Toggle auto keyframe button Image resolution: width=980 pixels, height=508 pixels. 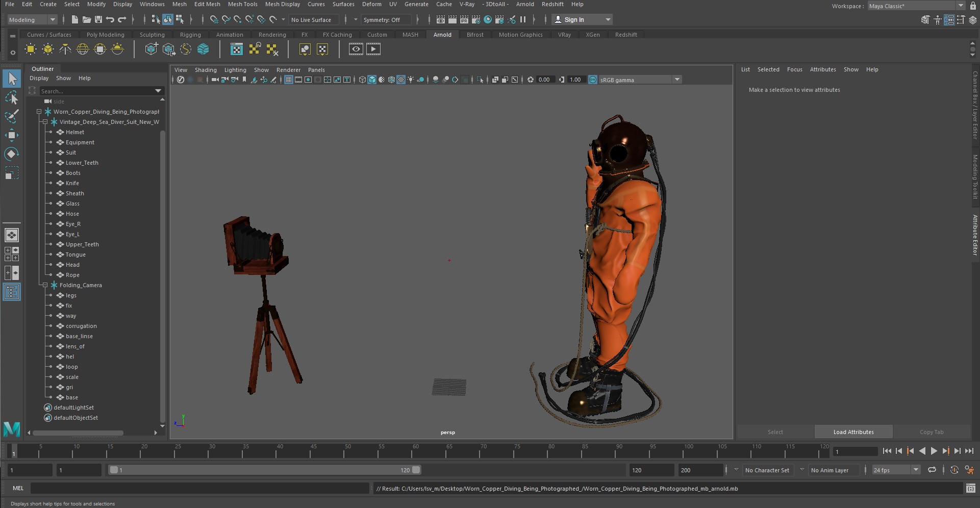954,470
